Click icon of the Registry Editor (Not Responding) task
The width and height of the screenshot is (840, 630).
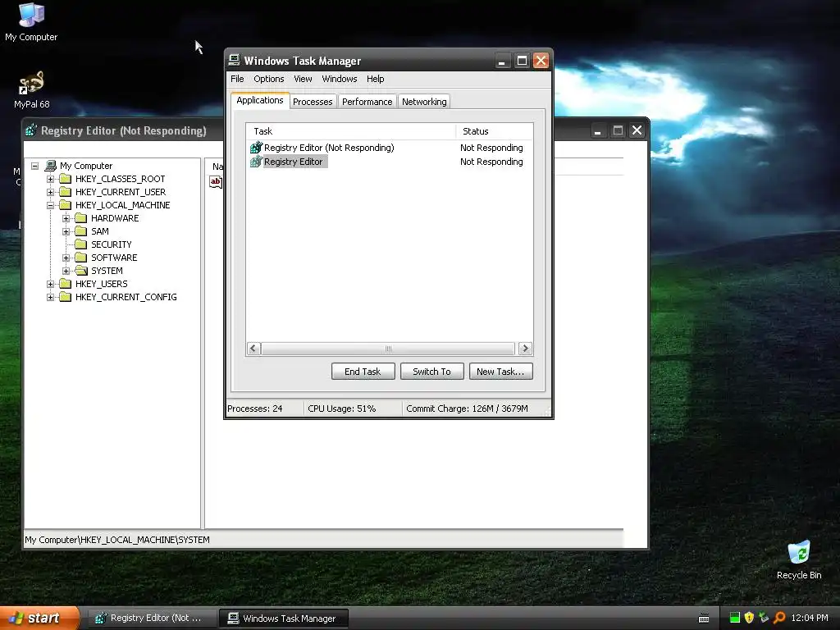pyautogui.click(x=256, y=148)
